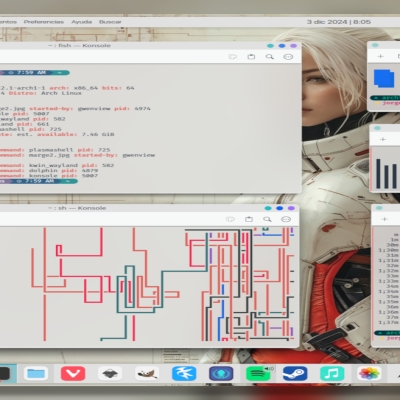This screenshot has width=400, height=400.
Task: Click the greyed Copy icon in fish Konsole
Action: point(233,57)
